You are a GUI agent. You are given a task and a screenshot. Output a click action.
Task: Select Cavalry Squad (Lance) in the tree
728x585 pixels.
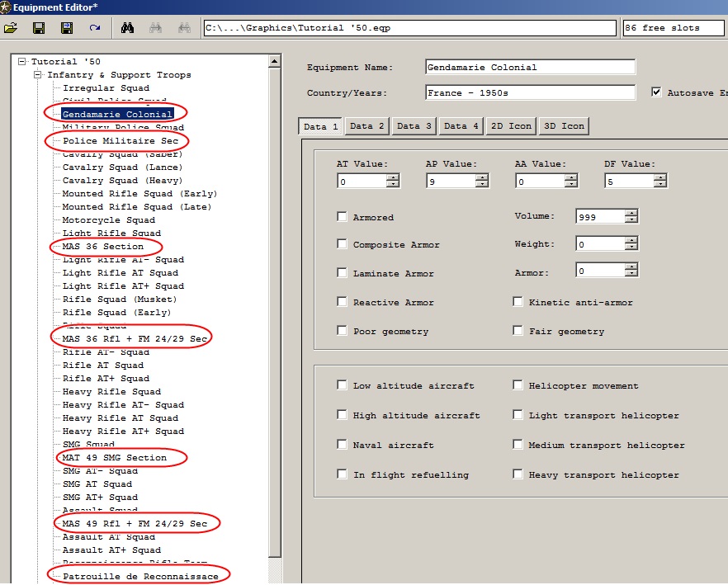(122, 167)
